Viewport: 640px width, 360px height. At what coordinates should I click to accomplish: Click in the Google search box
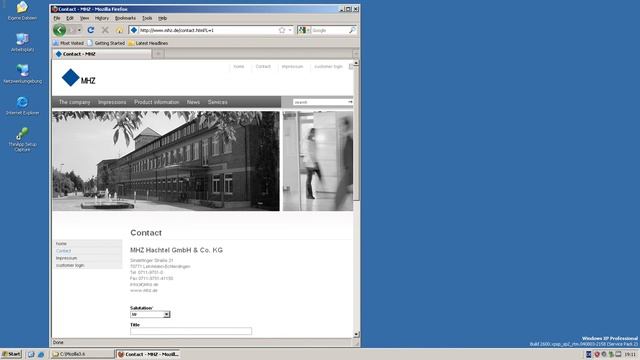[329, 30]
